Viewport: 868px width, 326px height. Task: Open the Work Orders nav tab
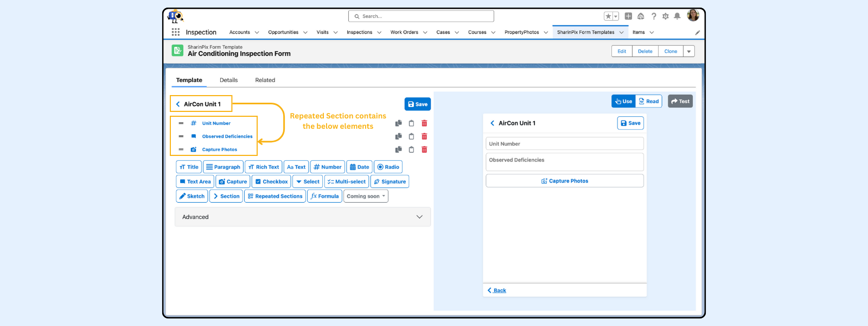[x=404, y=32]
